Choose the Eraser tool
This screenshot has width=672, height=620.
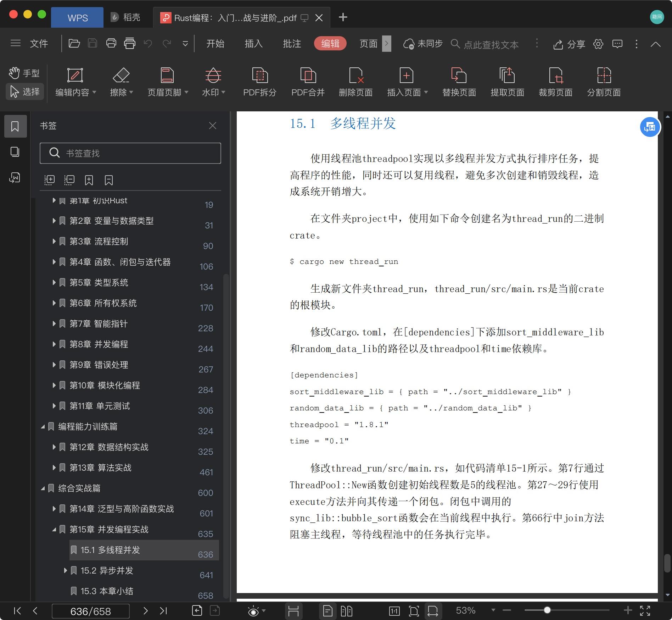coord(121,82)
